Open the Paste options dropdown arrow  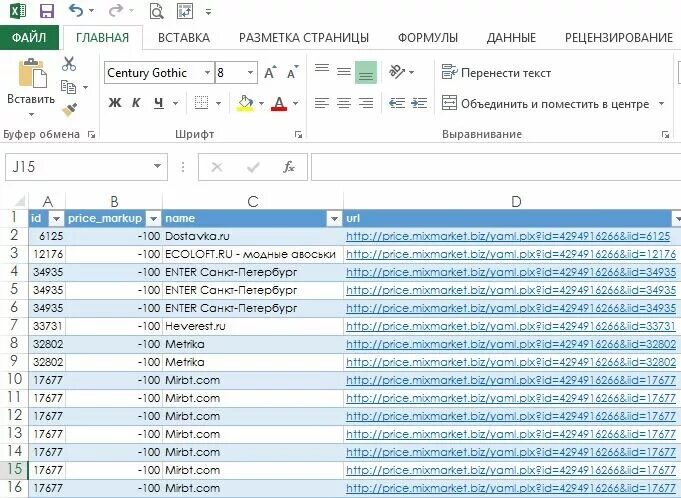coord(31,115)
